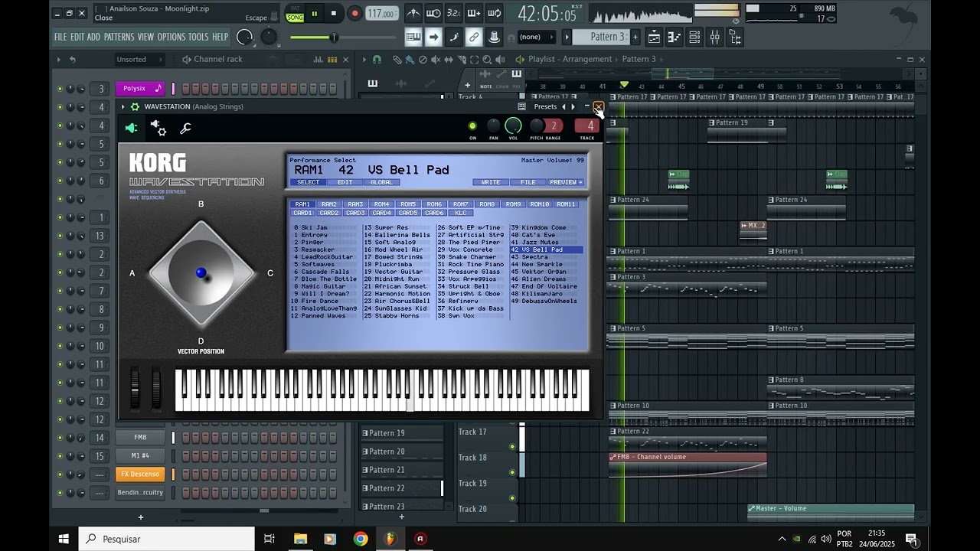This screenshot has width=980, height=551.
Task: Click the mixer TRACK number 4
Action: 587,126
